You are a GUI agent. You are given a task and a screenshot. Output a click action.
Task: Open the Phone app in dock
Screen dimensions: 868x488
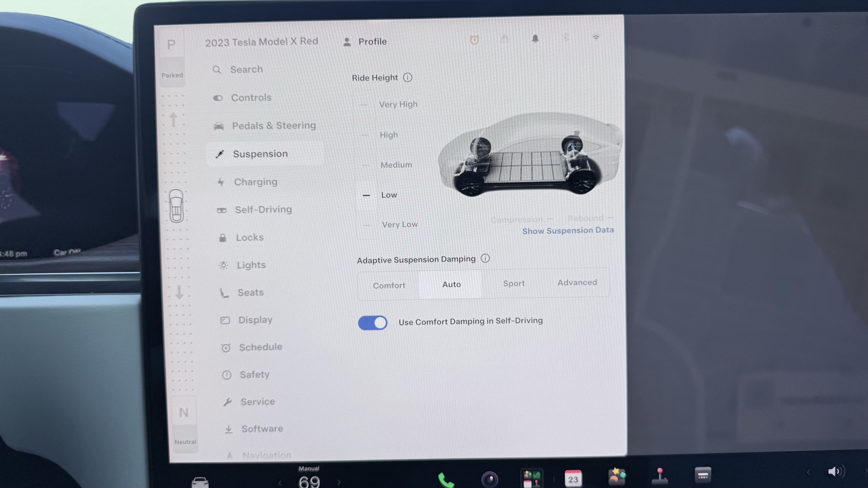pos(446,480)
